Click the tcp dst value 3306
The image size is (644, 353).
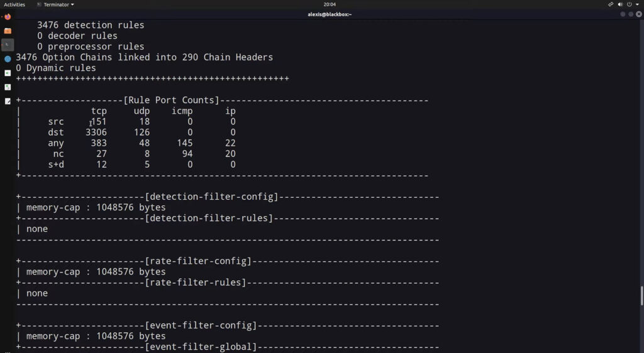96,133
